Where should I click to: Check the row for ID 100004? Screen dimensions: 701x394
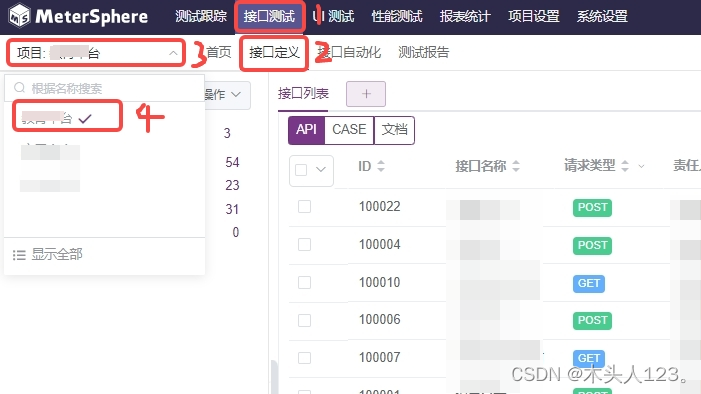tap(304, 245)
